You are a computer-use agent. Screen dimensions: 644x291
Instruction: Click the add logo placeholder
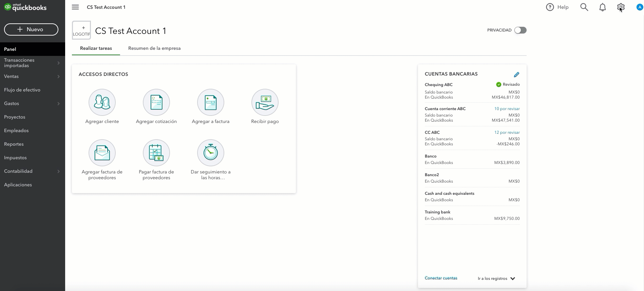(81, 30)
